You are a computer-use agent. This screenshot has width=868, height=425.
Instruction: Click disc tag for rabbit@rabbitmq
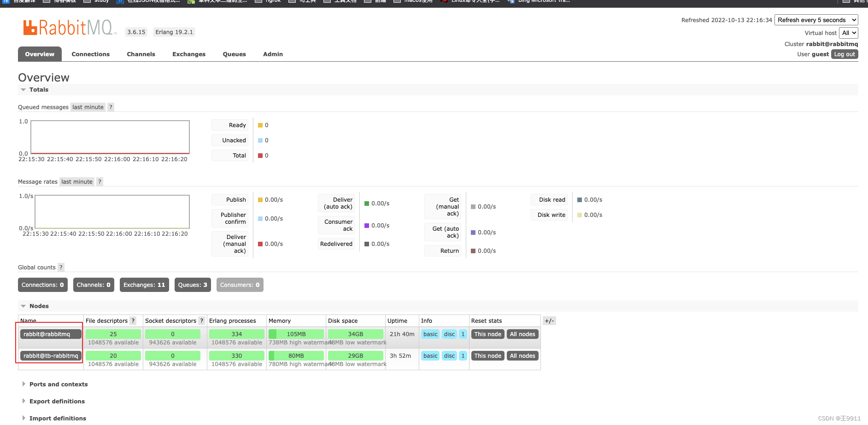449,334
